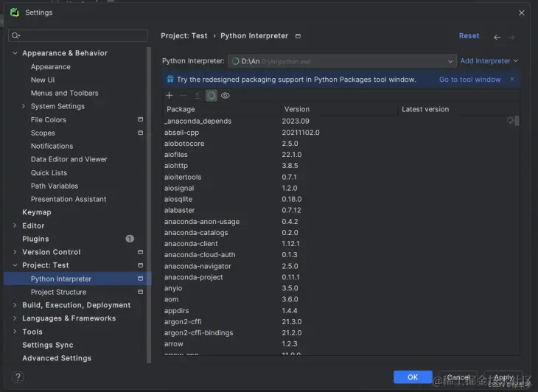Toggle the Conda package manager icon
Viewport: 538px width, 392px height.
pyautogui.click(x=212, y=95)
